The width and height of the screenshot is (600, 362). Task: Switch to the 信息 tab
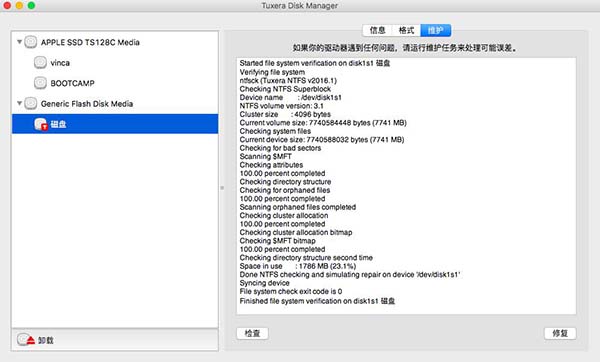click(377, 30)
